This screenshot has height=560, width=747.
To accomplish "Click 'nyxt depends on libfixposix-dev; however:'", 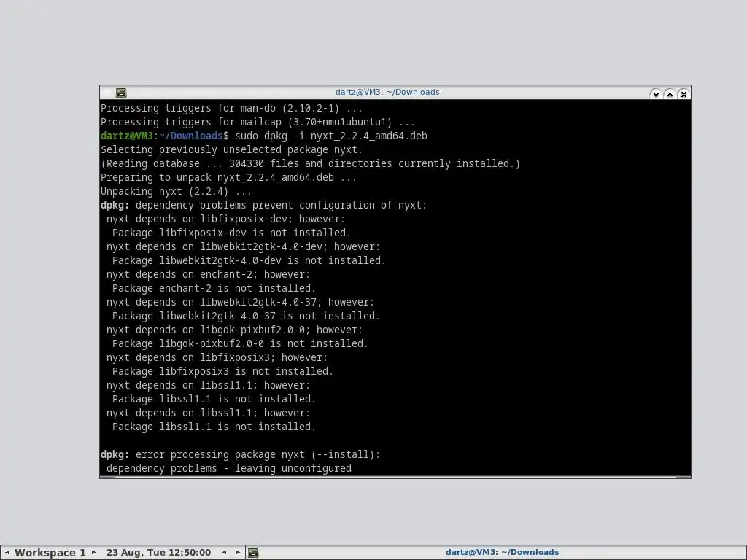I will pos(226,219).
